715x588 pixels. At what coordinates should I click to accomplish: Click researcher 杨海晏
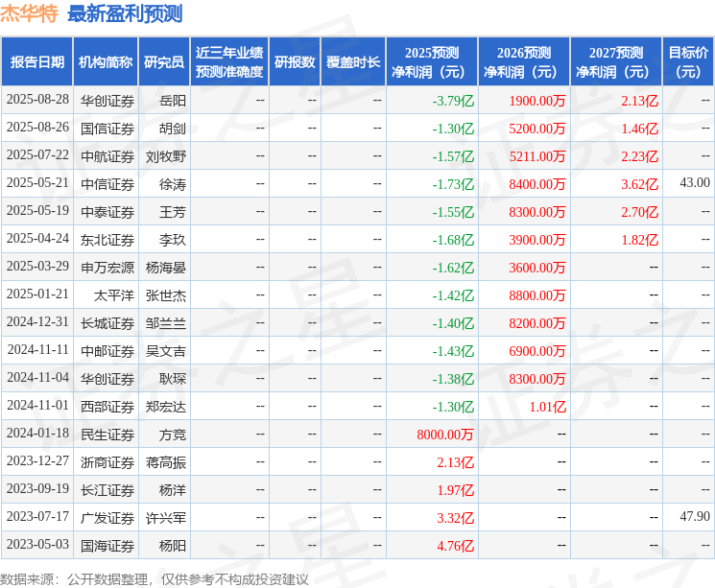click(165, 268)
